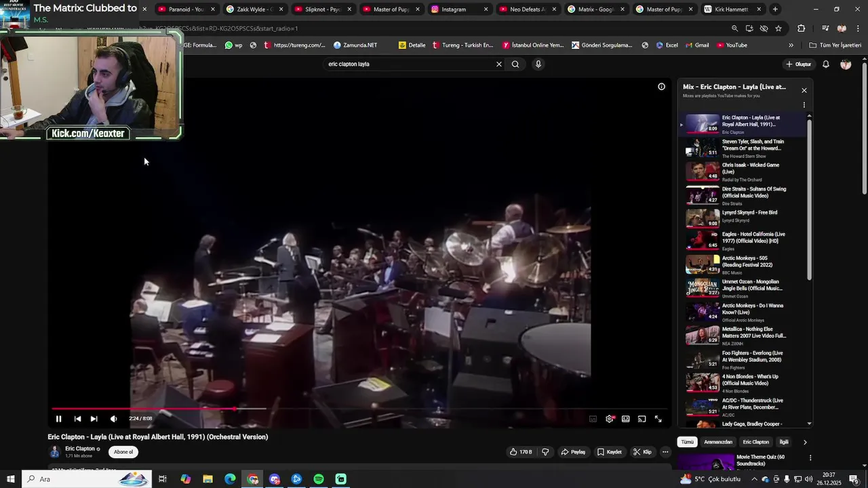Open more video actions ellipsis
The width and height of the screenshot is (868, 488).
[x=665, y=452]
